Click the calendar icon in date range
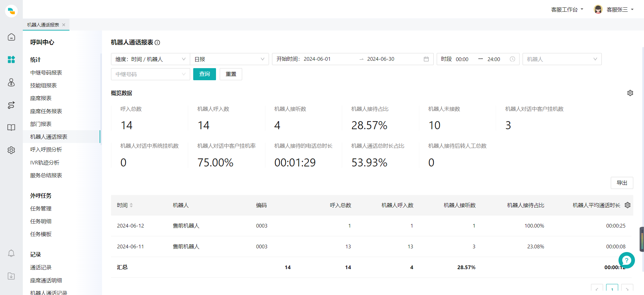The height and width of the screenshot is (295, 644). point(426,59)
